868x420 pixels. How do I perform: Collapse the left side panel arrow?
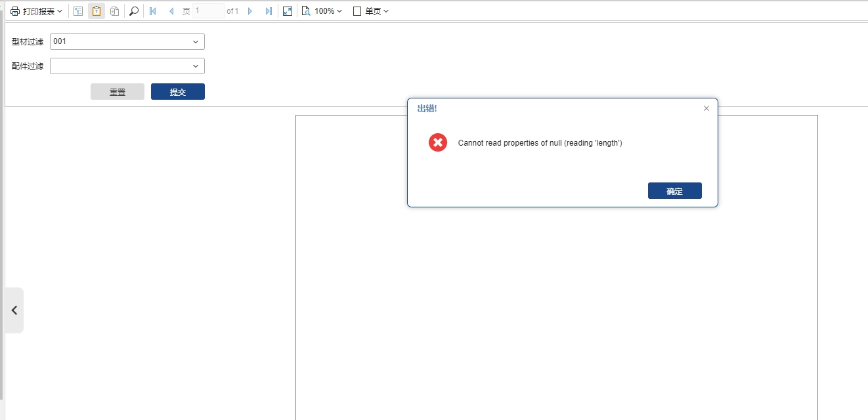click(14, 310)
